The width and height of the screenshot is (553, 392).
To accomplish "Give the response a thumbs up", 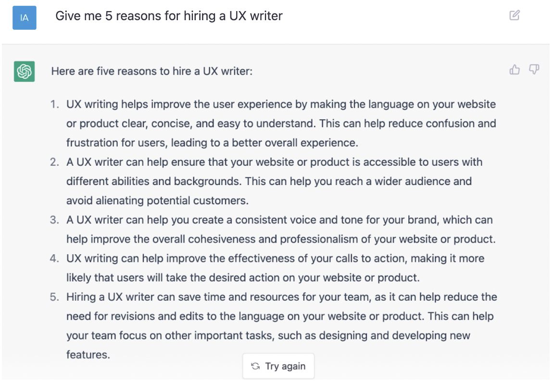I will 515,70.
